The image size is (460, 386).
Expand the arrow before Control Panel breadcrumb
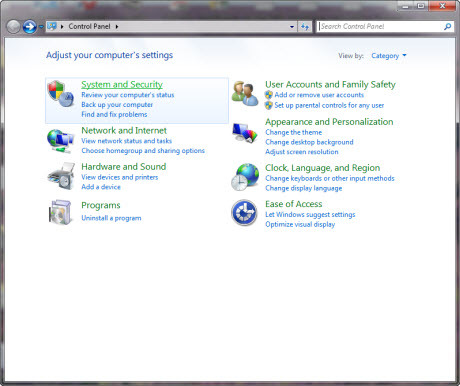point(62,26)
